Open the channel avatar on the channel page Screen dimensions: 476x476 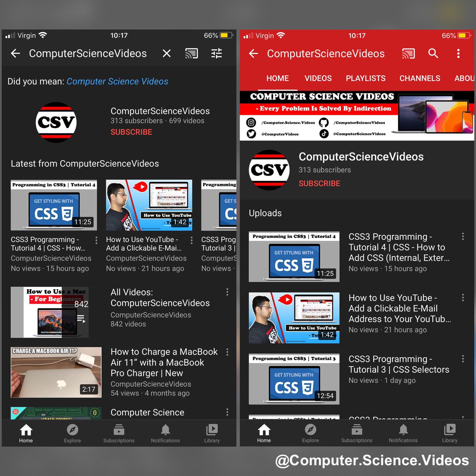pyautogui.click(x=270, y=170)
